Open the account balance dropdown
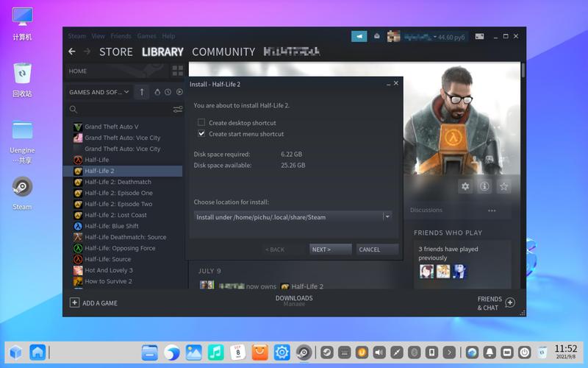The width and height of the screenshot is (588, 368). (x=435, y=37)
